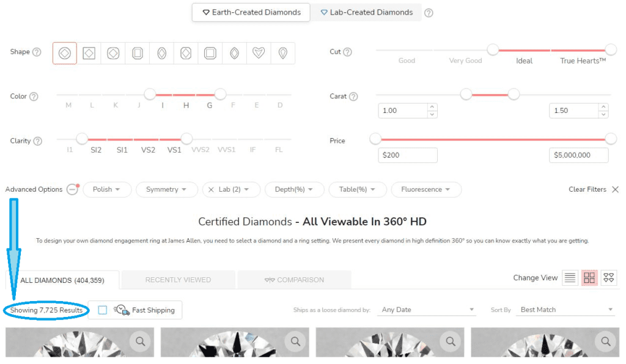The image size is (626, 364).
Task: Toggle to Lab-Created Diamonds
Action: (366, 12)
